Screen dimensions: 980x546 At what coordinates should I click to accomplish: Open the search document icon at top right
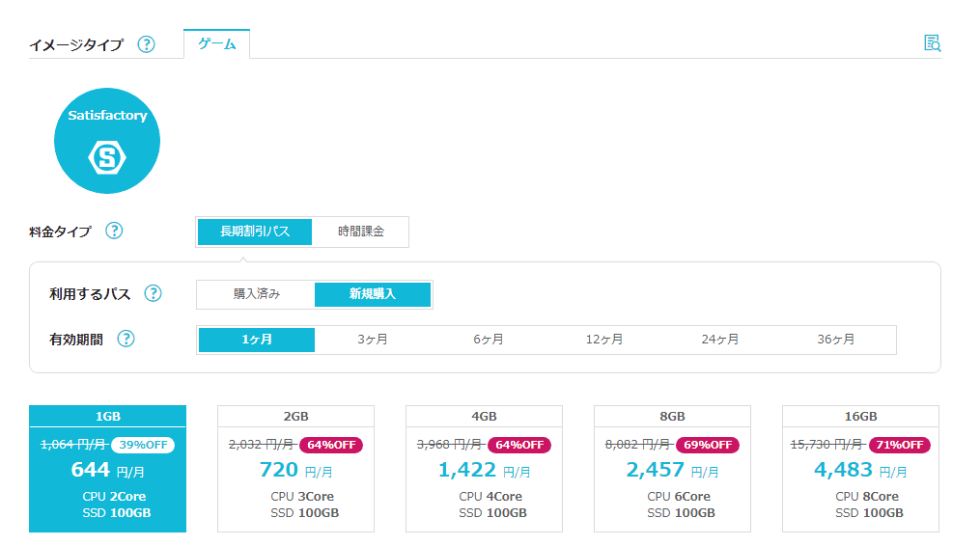pos(932,43)
